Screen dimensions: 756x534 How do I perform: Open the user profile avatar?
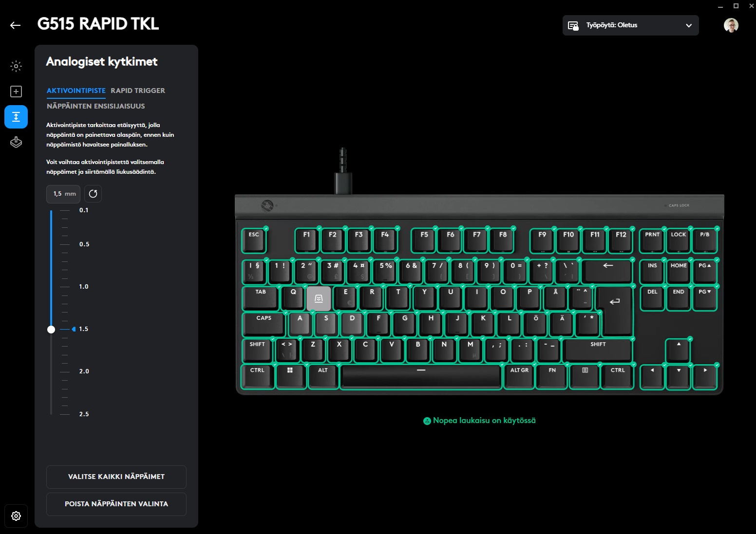[731, 25]
